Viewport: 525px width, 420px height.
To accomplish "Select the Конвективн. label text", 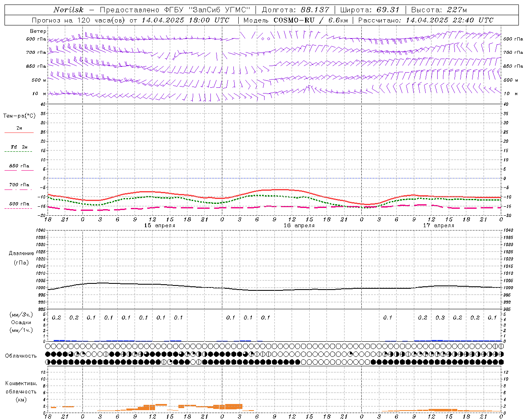I will 21,383.
